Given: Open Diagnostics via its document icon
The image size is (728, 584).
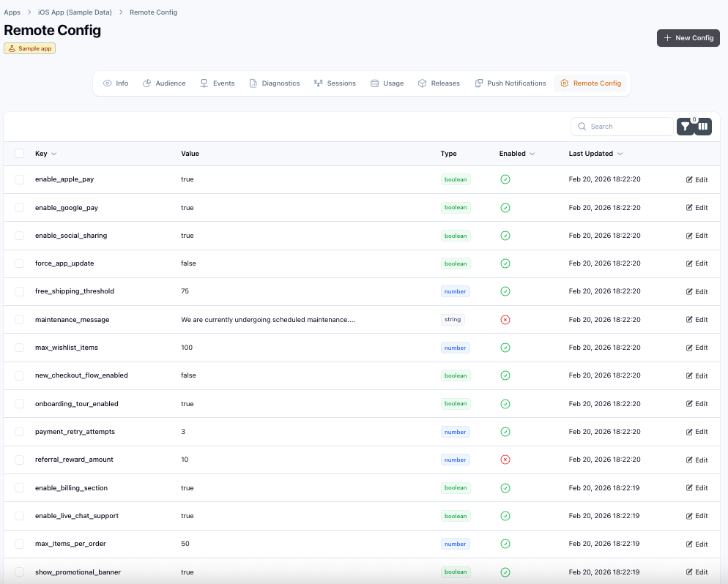Looking at the screenshot, I should point(252,83).
